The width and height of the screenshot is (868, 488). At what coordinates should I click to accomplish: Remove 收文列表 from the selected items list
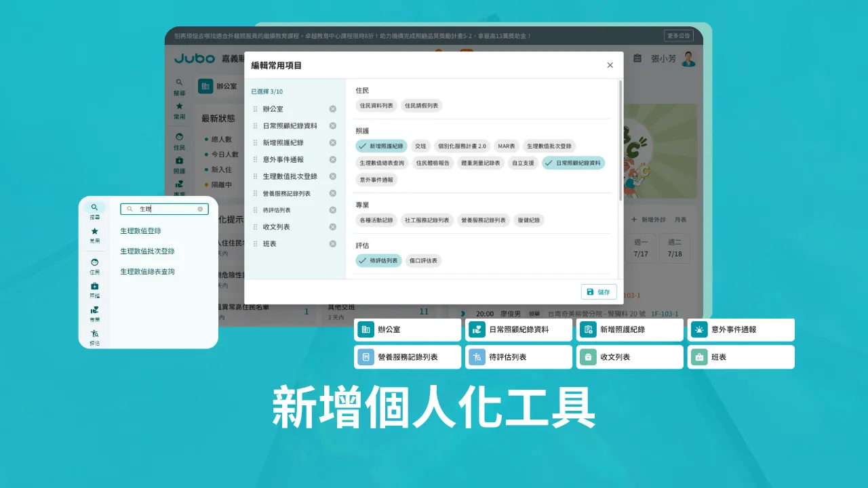[333, 227]
